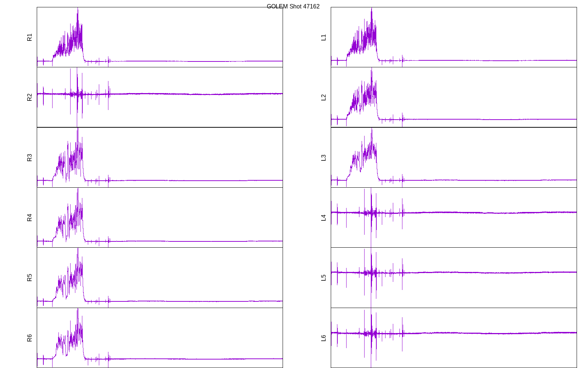Click the L6 axis label
588x368 pixels.
pyautogui.click(x=323, y=338)
